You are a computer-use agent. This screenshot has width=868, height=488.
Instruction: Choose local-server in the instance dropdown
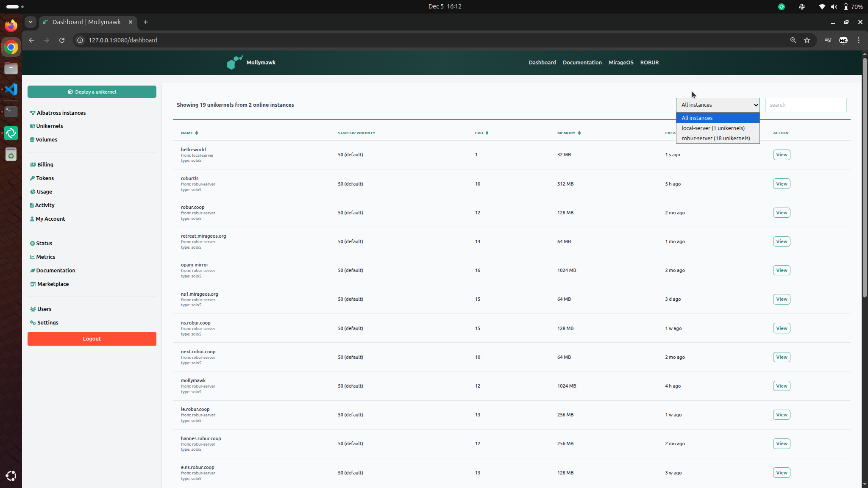713,128
